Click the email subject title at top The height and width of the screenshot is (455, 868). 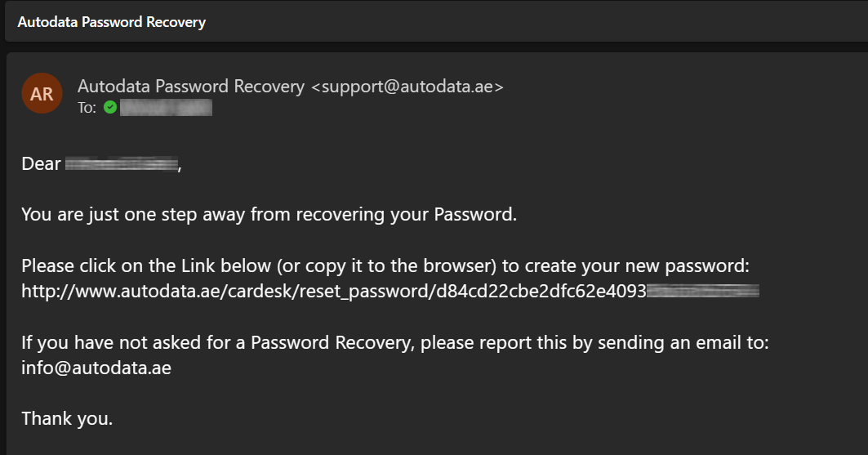pos(112,22)
